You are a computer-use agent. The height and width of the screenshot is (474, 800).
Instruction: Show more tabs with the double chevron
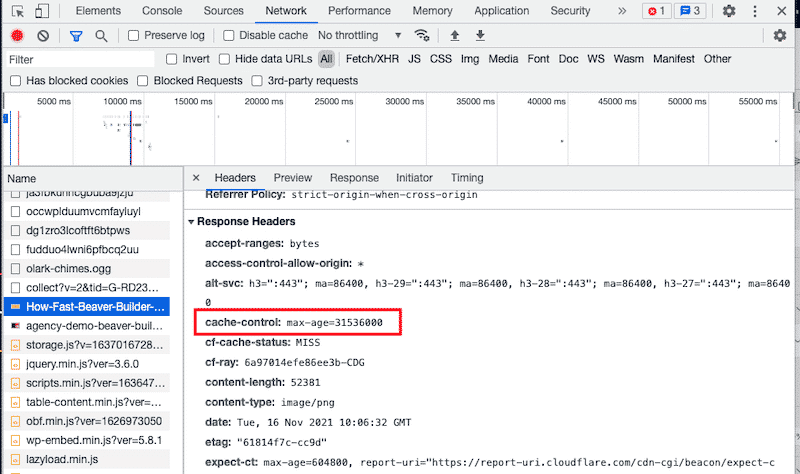[622, 11]
